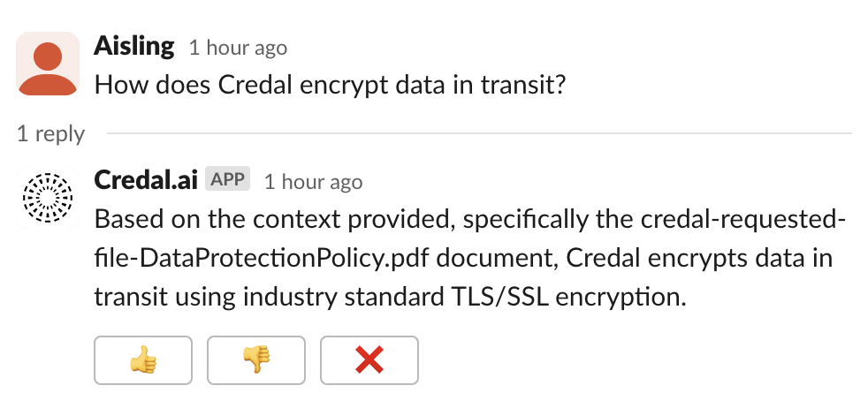Click the "1 reply" thread label
The image size is (868, 408).
[x=50, y=133]
